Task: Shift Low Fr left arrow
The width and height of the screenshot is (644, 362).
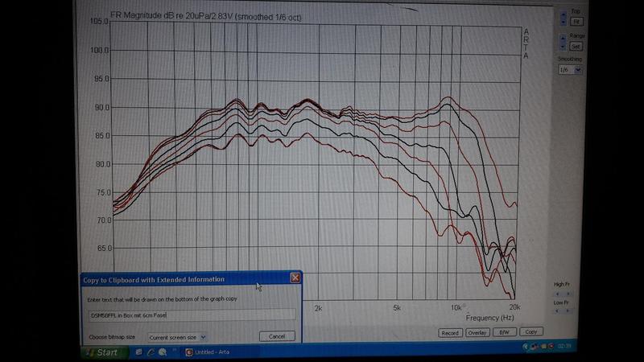Action: pyautogui.click(x=558, y=311)
